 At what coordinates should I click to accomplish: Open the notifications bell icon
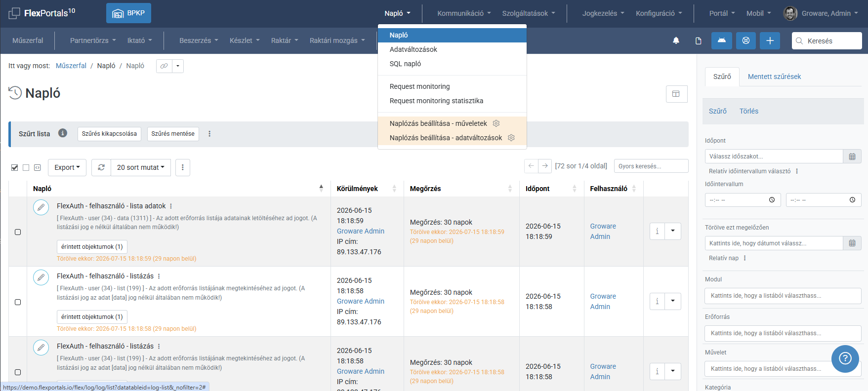pyautogui.click(x=676, y=40)
